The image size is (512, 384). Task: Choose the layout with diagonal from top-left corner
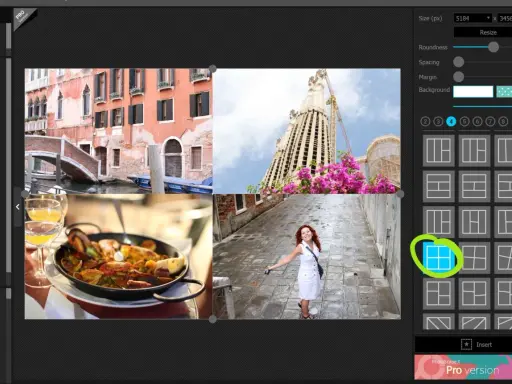coord(438,322)
